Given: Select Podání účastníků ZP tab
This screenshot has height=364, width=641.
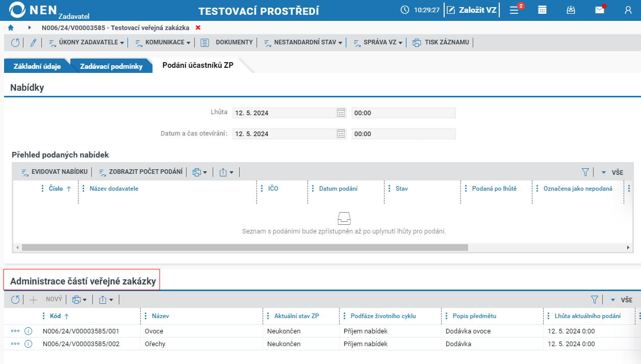Looking at the screenshot, I should click(x=198, y=65).
